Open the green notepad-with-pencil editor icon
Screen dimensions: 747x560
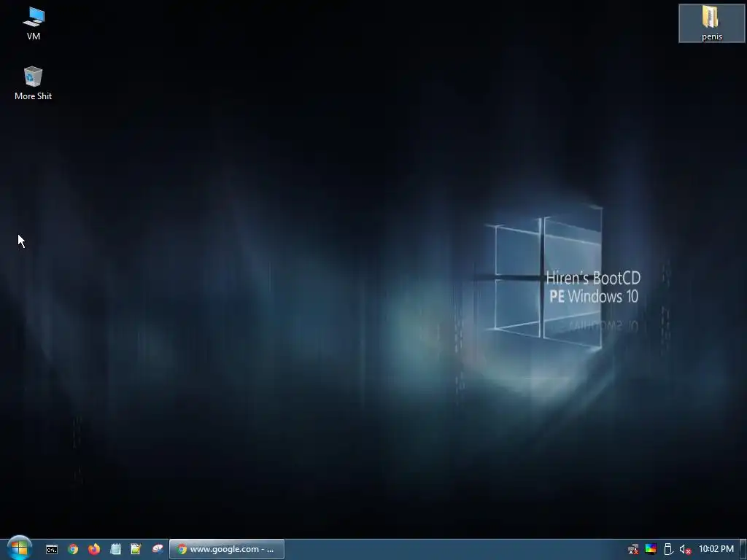[x=136, y=549]
